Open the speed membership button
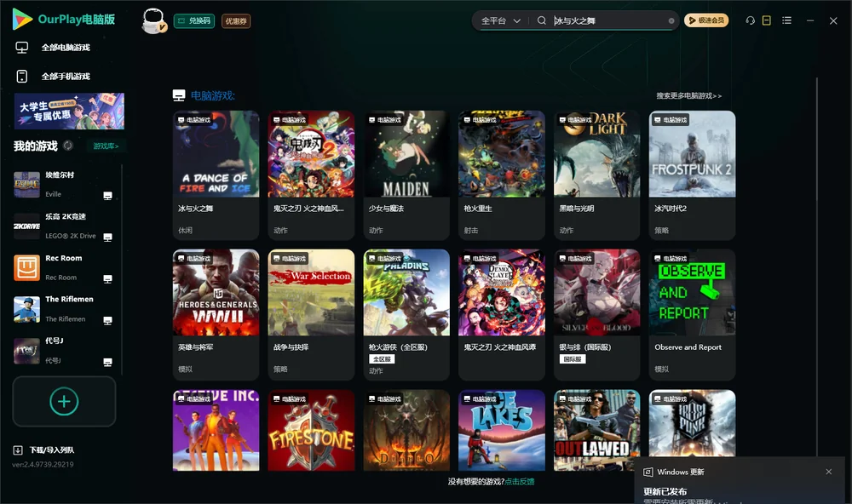 705,20
